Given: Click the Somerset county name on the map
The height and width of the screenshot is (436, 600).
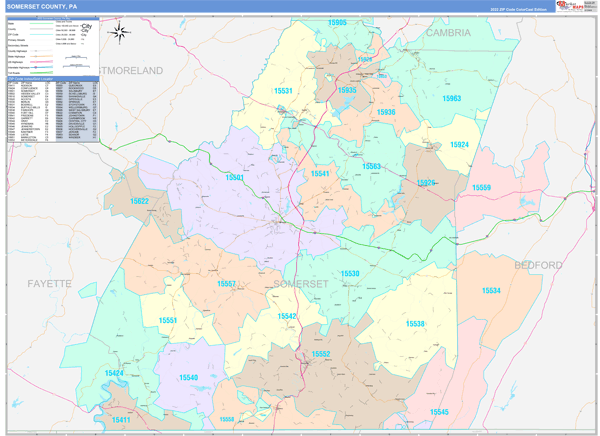Looking at the screenshot, I should click(300, 284).
